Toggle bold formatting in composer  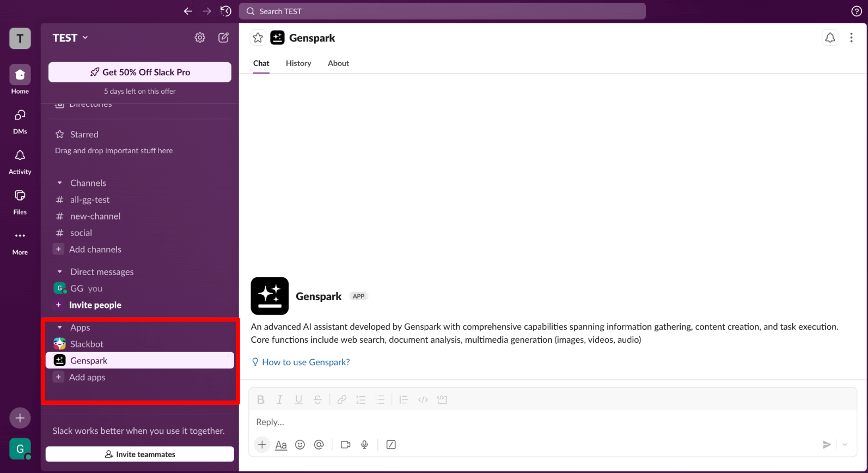[260, 399]
